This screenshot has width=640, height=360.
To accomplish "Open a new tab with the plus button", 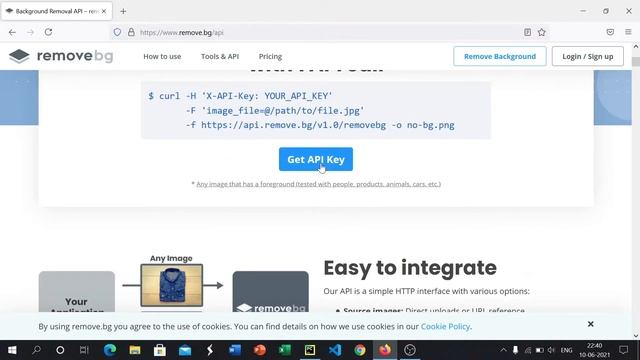I will (x=123, y=11).
